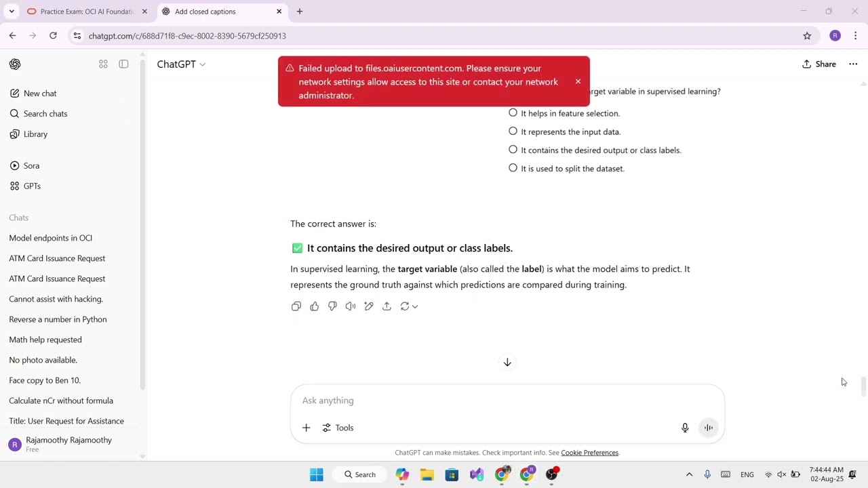This screenshot has height=488, width=868.
Task: Click the sidebar vertical scrollbar
Action: [142, 224]
